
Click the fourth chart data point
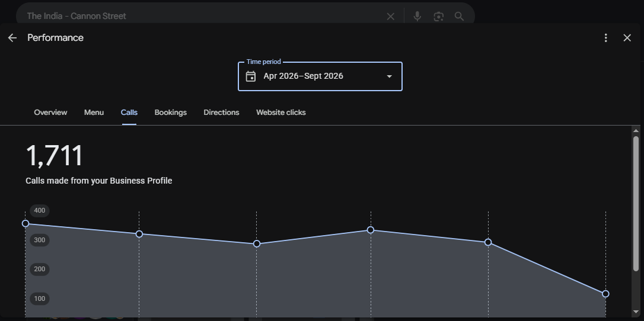[371, 230]
